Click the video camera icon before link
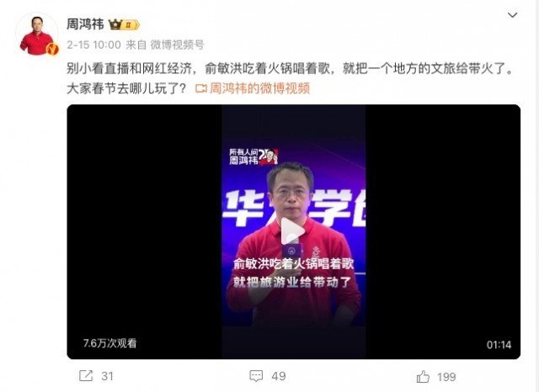The width and height of the screenshot is (539, 392). tap(200, 88)
